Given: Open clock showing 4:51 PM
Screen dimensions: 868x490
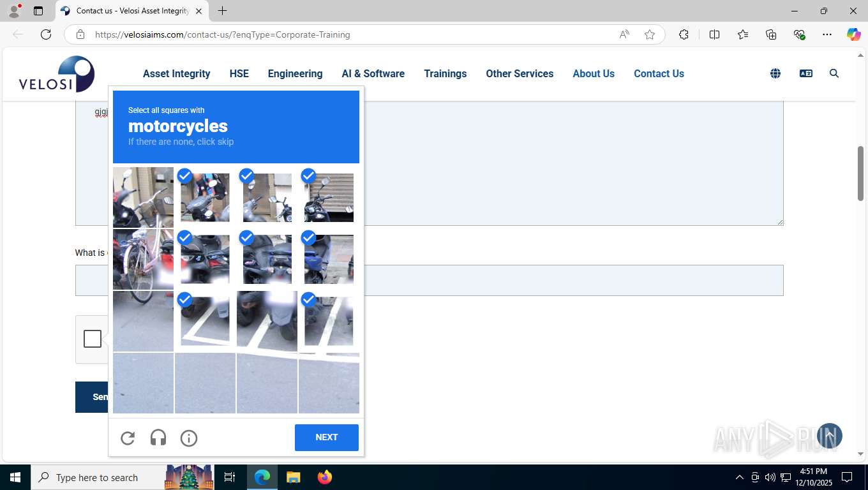Looking at the screenshot, I should [x=814, y=477].
